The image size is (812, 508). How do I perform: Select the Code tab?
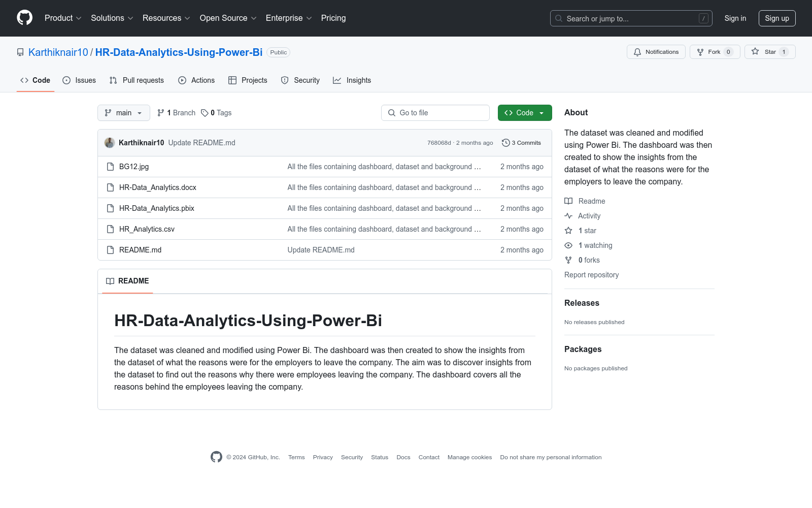click(36, 80)
